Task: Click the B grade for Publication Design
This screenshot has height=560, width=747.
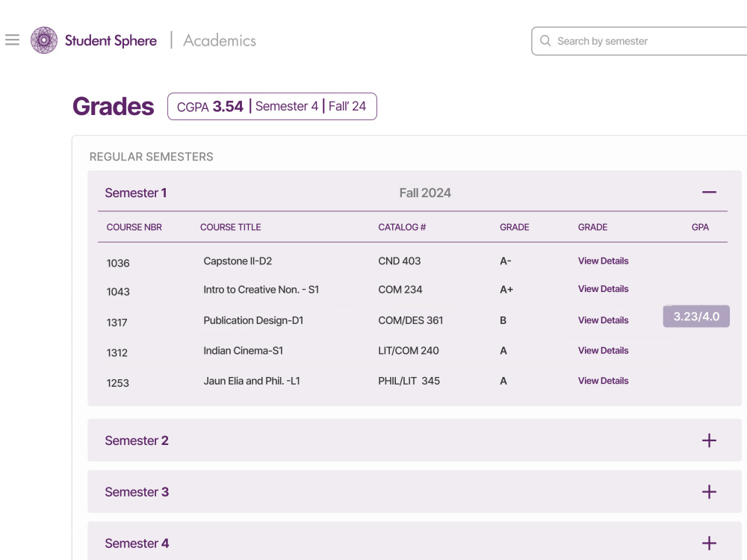Action: (x=503, y=320)
